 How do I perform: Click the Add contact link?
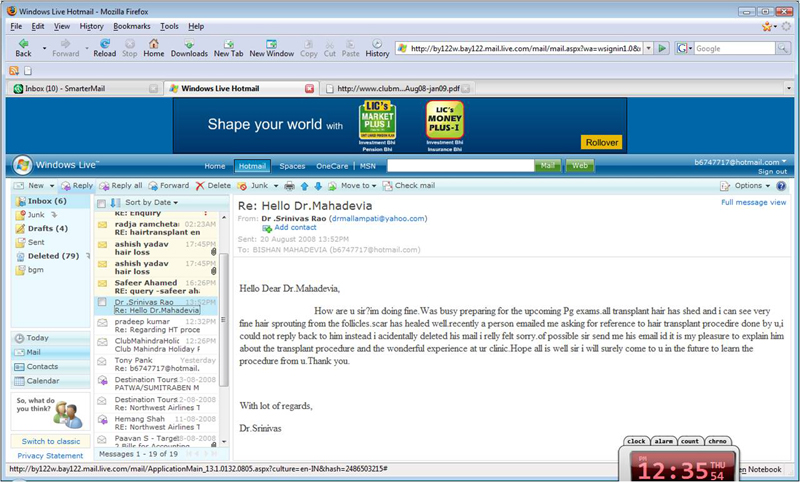[296, 227]
